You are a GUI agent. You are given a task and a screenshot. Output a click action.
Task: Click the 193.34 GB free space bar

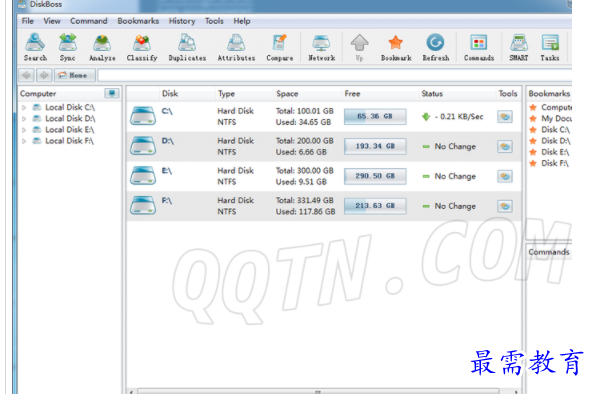375,146
